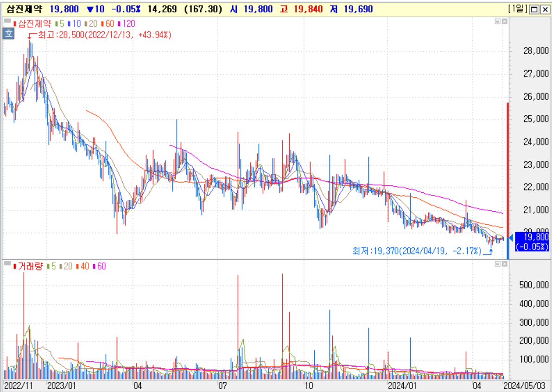The width and height of the screenshot is (552, 392).
Task: Click the 21,000 price axis label
Action: pyautogui.click(x=536, y=210)
